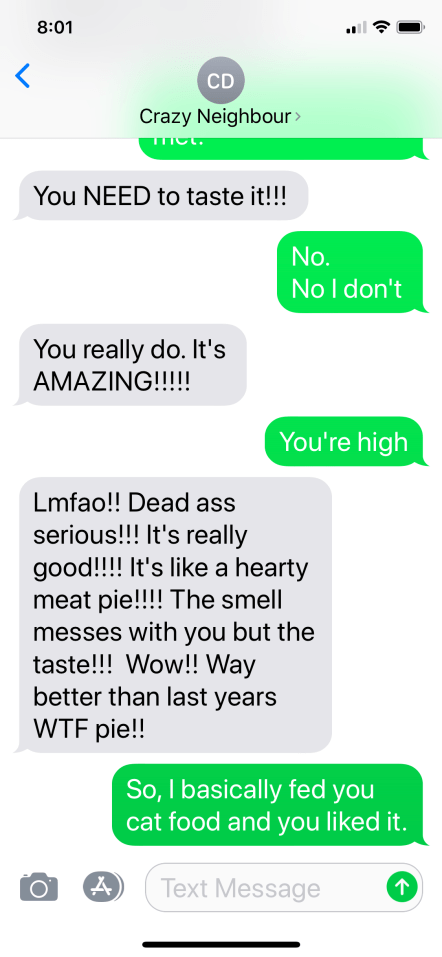442x957 pixels.
Task: Tap the CD contact avatar
Action: [221, 81]
